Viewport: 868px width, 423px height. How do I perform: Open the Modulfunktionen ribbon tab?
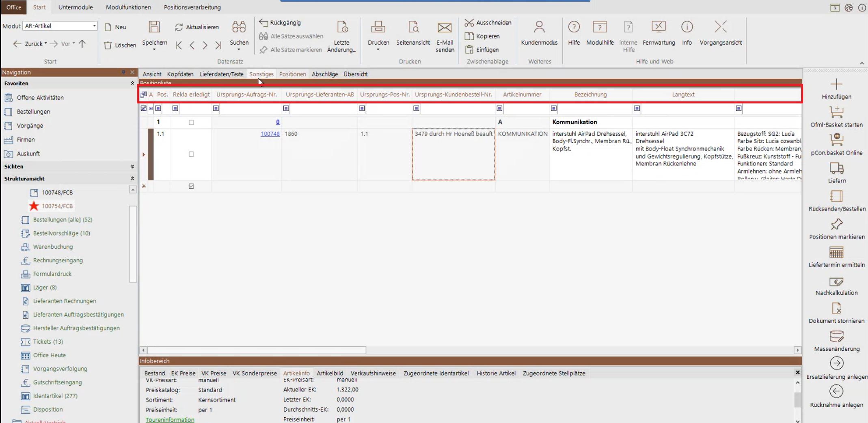point(128,7)
